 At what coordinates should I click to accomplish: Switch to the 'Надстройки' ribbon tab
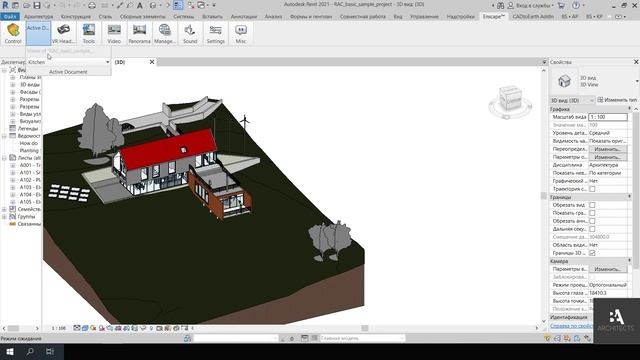[460, 16]
